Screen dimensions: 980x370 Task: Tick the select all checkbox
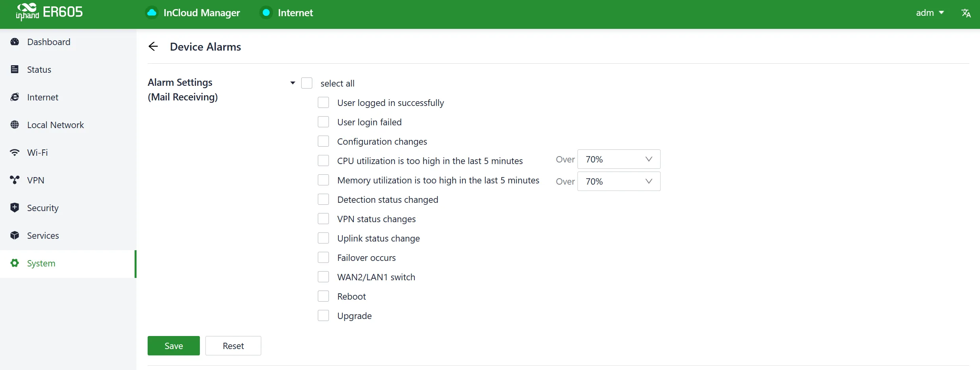307,83
